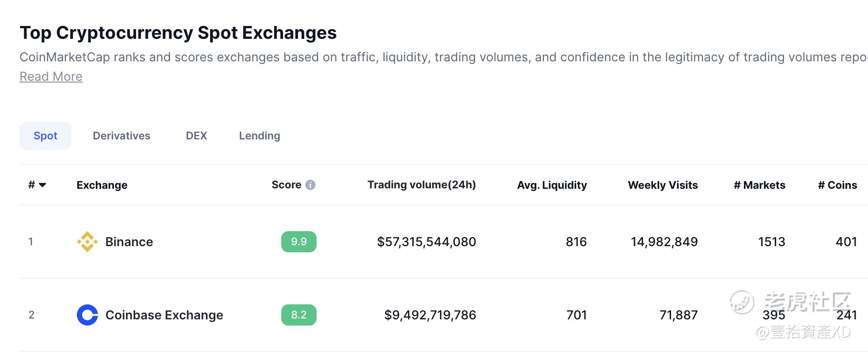Sort by Trading volume(24h) header

click(422, 185)
